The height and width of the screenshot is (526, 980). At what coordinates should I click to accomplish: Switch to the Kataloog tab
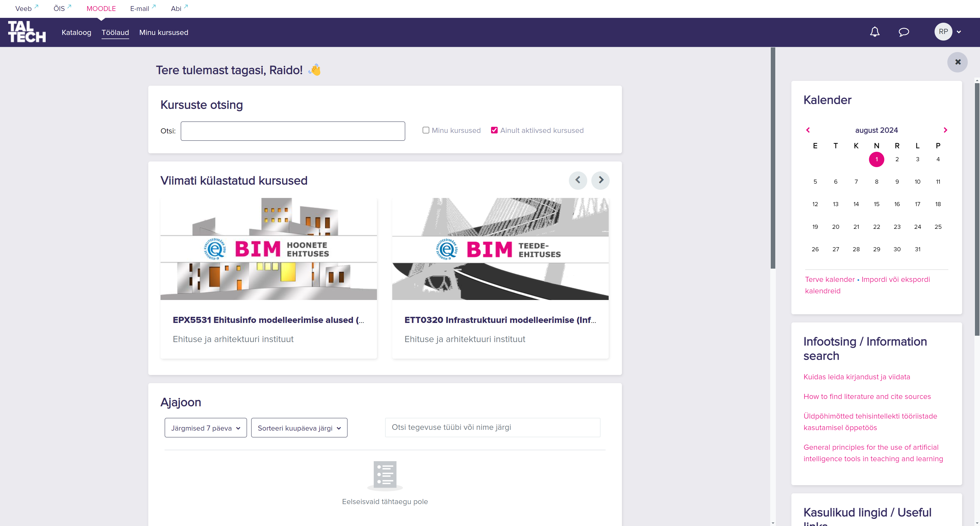tap(77, 33)
